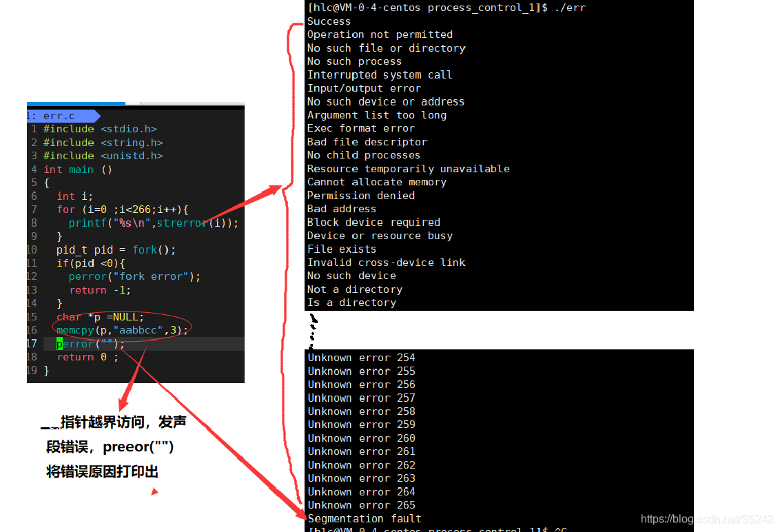Click 'Unknown error 265' in lower terminal
The width and height of the screenshot is (780, 532).
[x=361, y=505]
